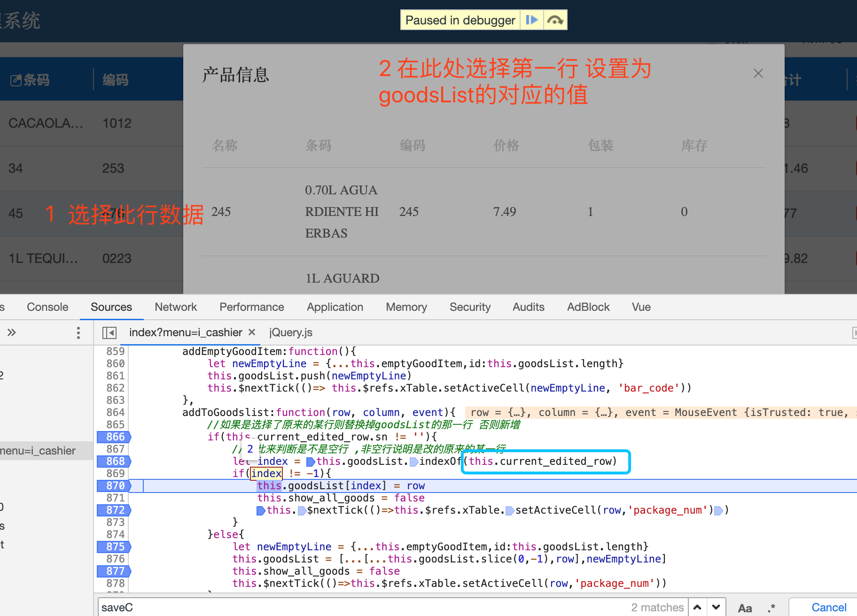Go to next search match arrow
This screenshot has height=616, width=857.
(716, 607)
